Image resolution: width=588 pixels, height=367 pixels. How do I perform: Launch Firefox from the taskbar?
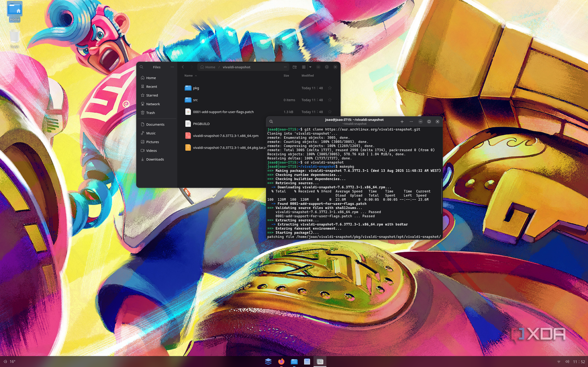(281, 361)
